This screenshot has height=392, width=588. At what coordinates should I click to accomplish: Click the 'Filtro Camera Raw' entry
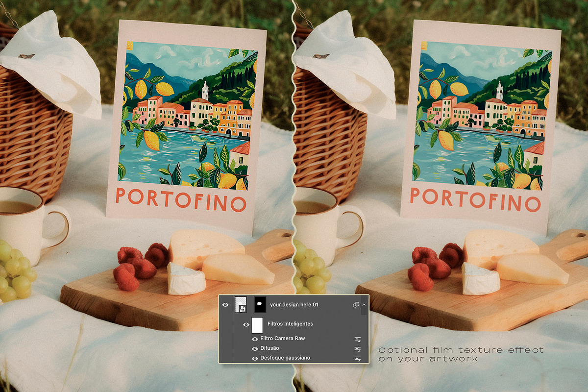pos(283,339)
